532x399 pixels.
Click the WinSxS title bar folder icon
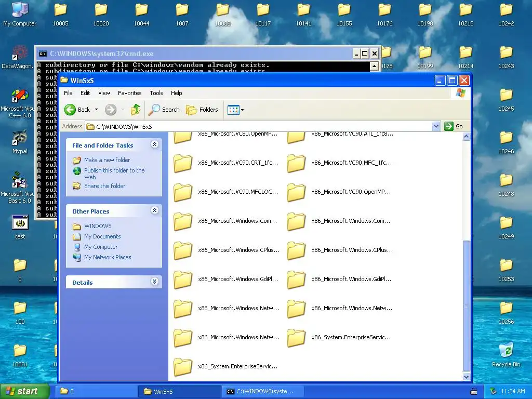pyautogui.click(x=64, y=81)
